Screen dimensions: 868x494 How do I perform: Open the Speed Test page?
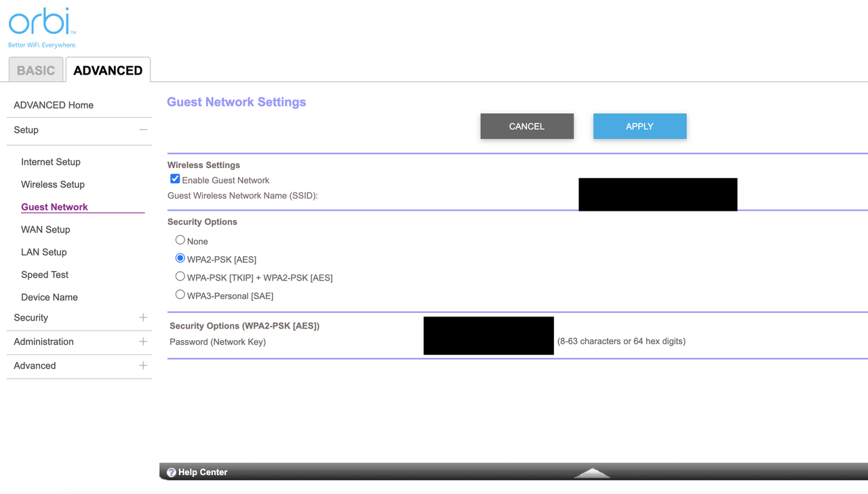point(45,274)
